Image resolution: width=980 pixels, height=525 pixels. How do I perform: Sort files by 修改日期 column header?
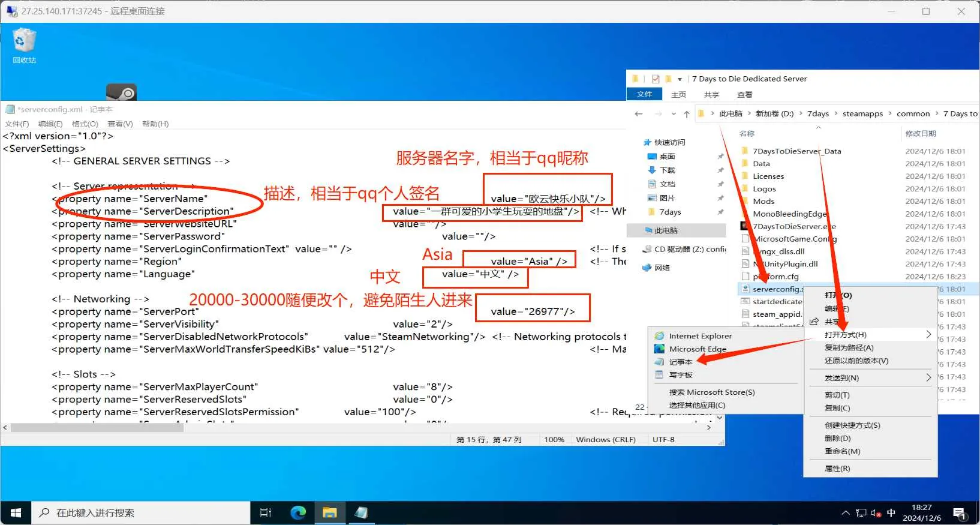coord(920,134)
